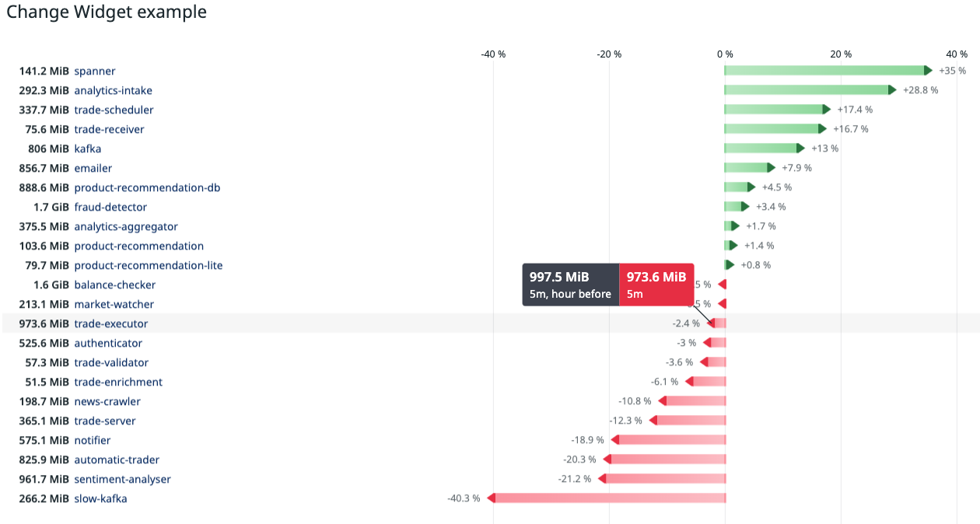Click the green arrow for emailer bar
Image resolution: width=980 pixels, height=524 pixels.
771,168
